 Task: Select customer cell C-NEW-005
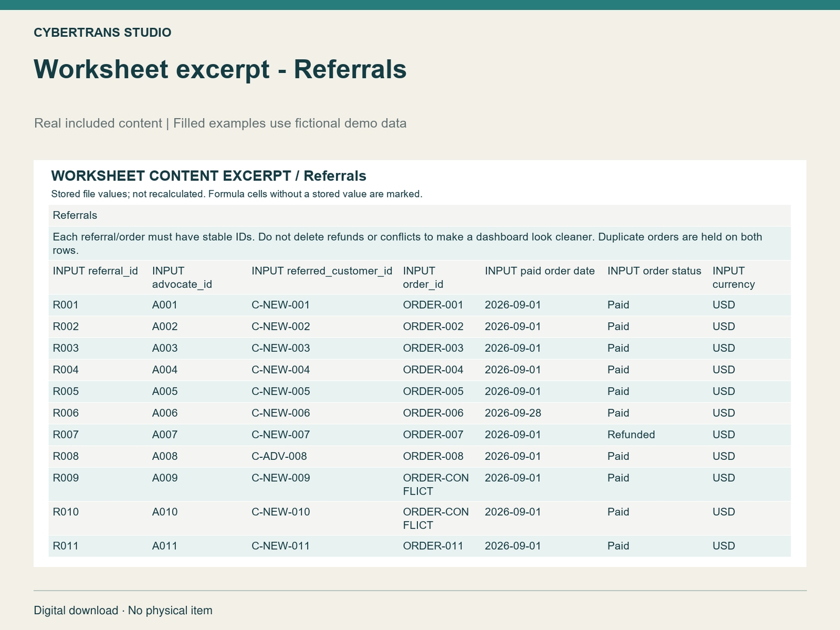[x=281, y=392]
